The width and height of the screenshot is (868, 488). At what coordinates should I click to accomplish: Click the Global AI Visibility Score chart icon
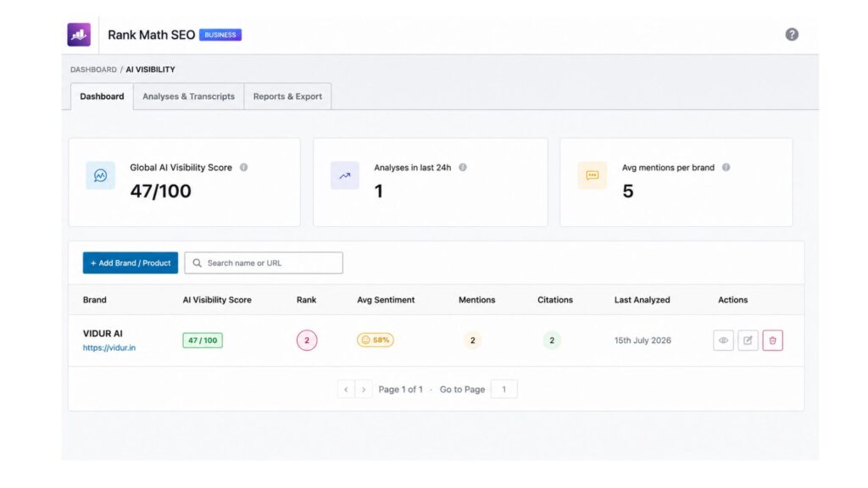pyautogui.click(x=100, y=175)
